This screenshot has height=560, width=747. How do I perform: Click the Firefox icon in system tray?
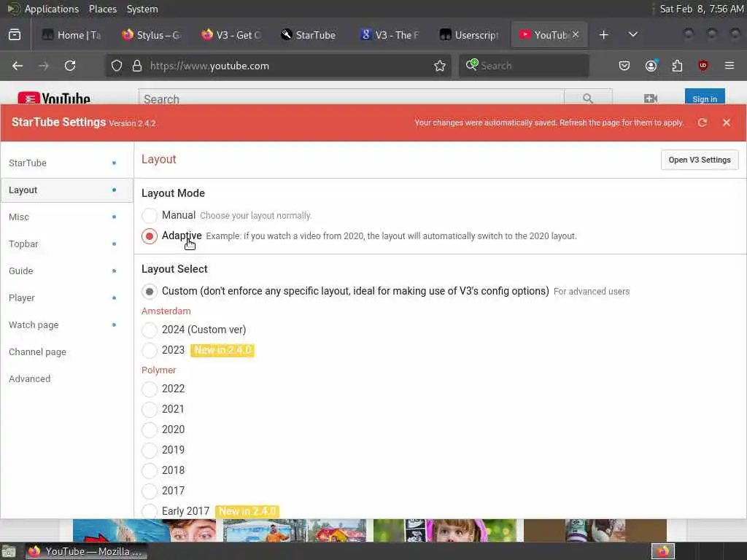pos(663,551)
